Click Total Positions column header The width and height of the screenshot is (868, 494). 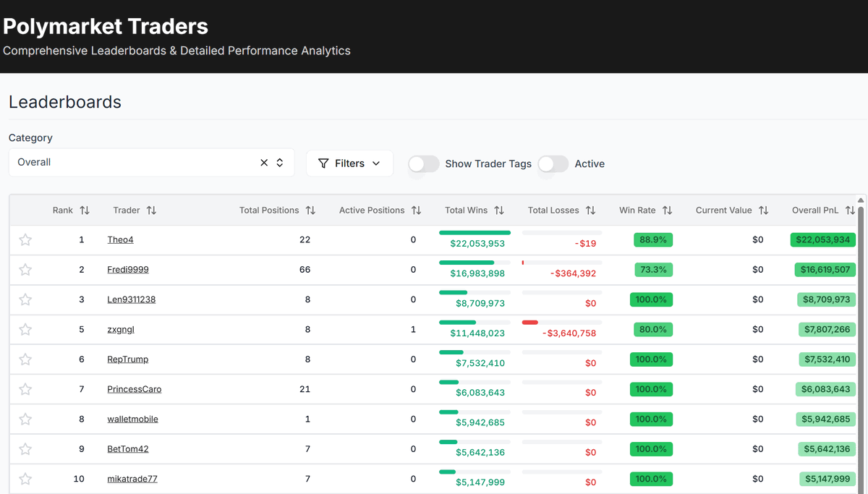(x=269, y=210)
